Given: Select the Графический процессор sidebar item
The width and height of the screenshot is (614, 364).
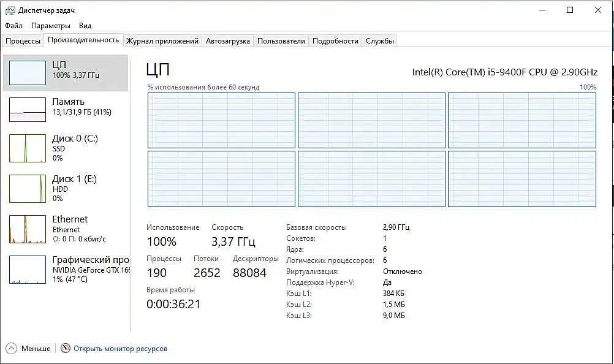Looking at the screenshot, I should 66,269.
